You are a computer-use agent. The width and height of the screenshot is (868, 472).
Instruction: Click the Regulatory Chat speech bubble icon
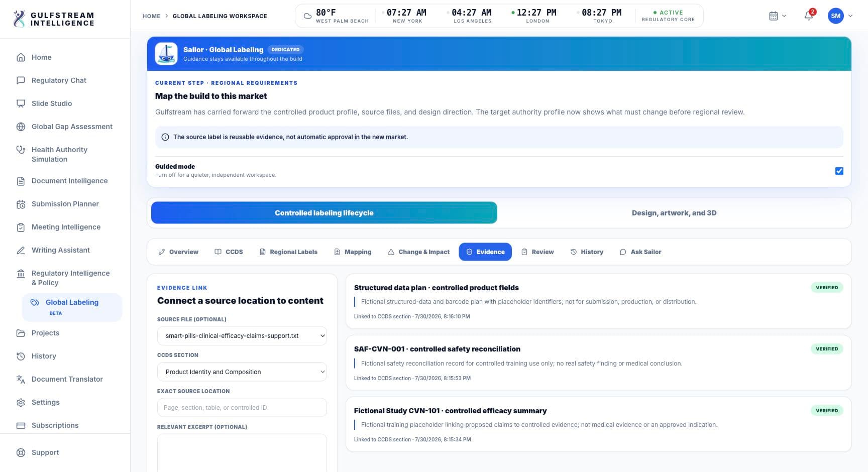click(21, 80)
